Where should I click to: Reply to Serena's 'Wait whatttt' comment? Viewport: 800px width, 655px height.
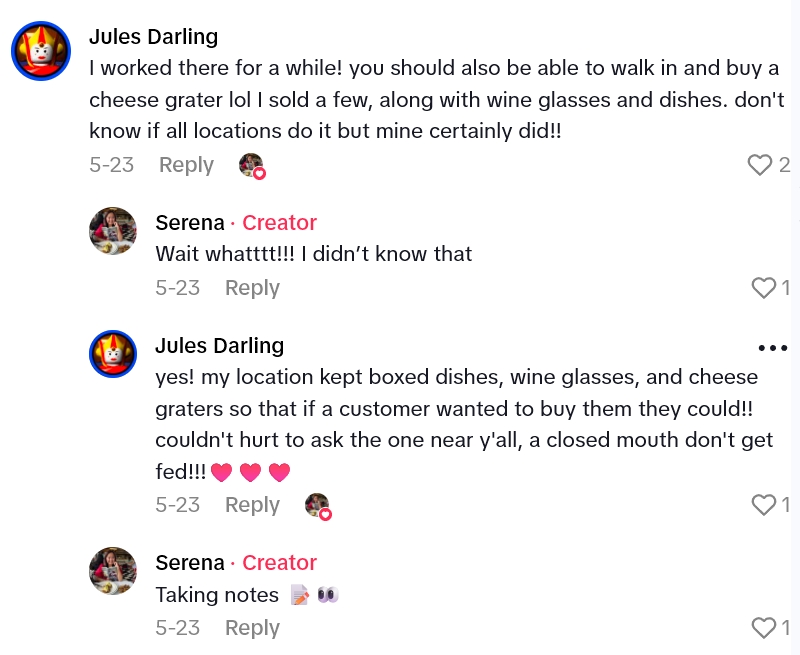pos(252,287)
